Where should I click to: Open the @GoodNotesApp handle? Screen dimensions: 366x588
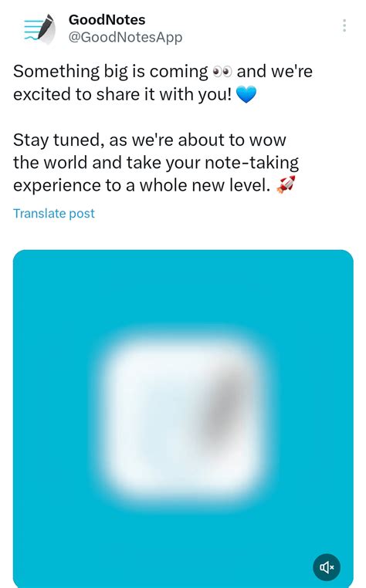(125, 37)
